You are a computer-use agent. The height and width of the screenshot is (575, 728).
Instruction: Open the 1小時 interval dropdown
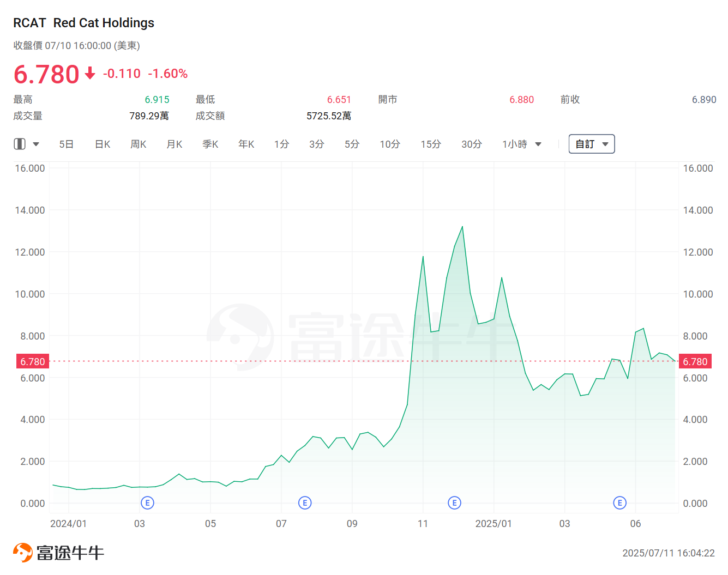tap(521, 144)
